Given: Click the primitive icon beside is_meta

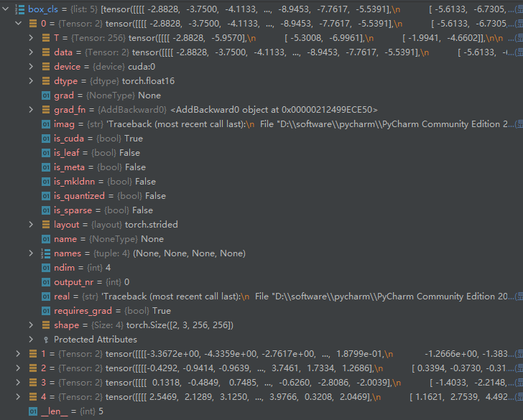Looking at the screenshot, I should (x=46, y=167).
